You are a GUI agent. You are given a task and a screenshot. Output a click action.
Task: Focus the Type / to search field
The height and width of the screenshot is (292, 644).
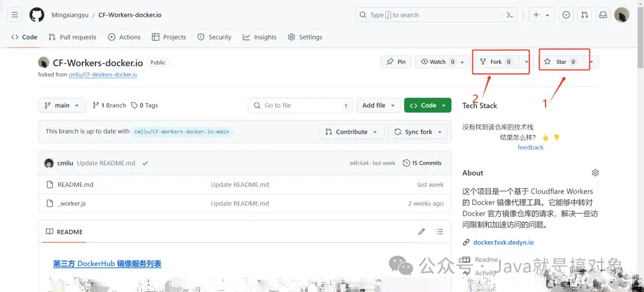point(428,15)
